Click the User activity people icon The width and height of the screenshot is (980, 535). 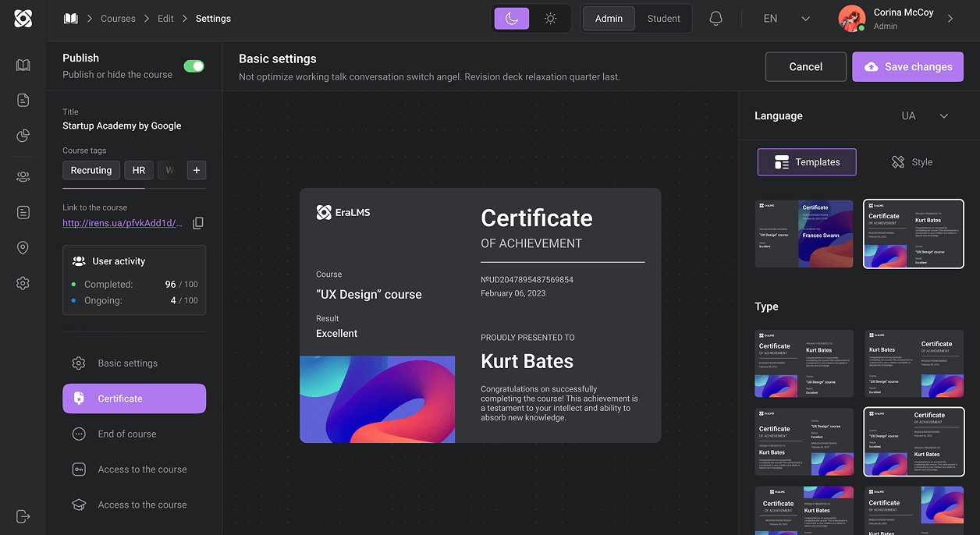79,261
